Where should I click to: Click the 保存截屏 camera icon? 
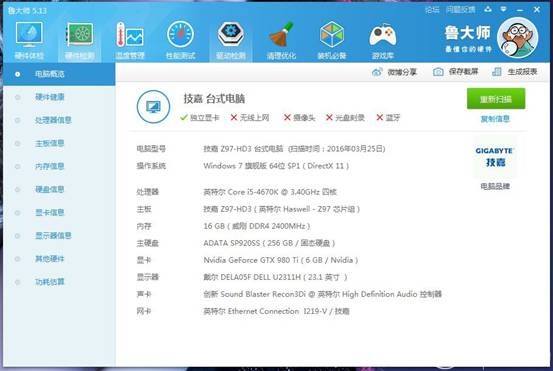(x=438, y=72)
